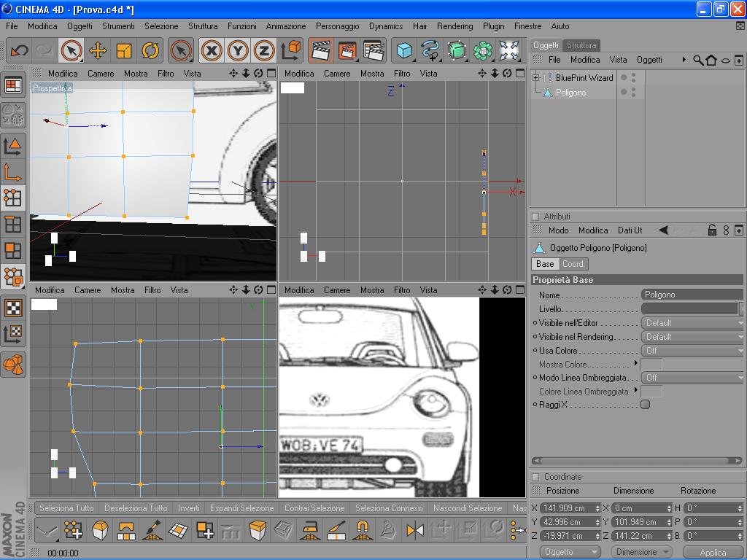Click the magnet tool icon

[x=362, y=530]
